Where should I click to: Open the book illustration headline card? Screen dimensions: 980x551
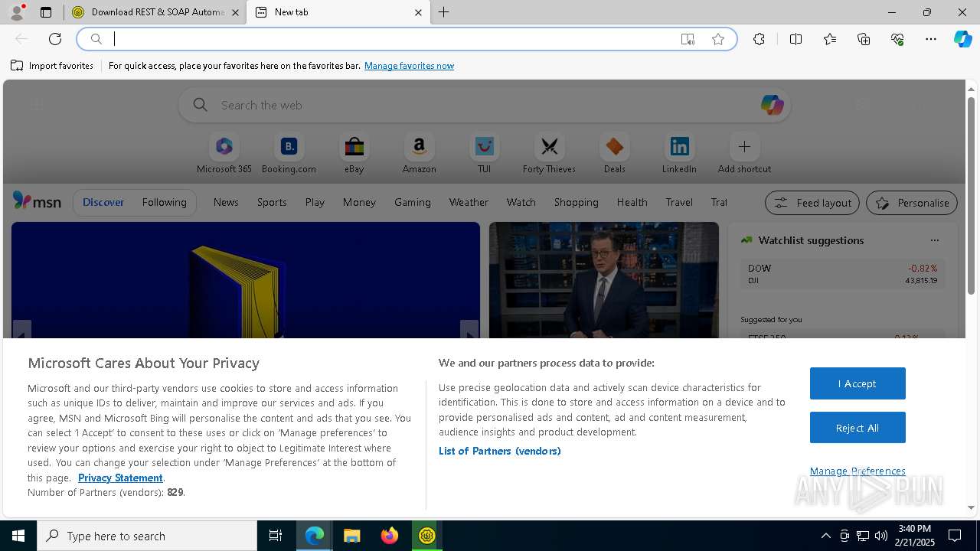pos(246,280)
